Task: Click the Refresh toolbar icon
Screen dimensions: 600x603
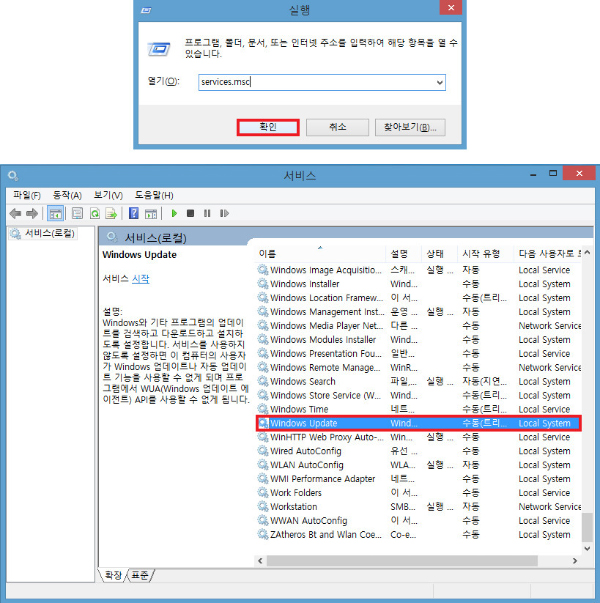Action: tap(95, 213)
